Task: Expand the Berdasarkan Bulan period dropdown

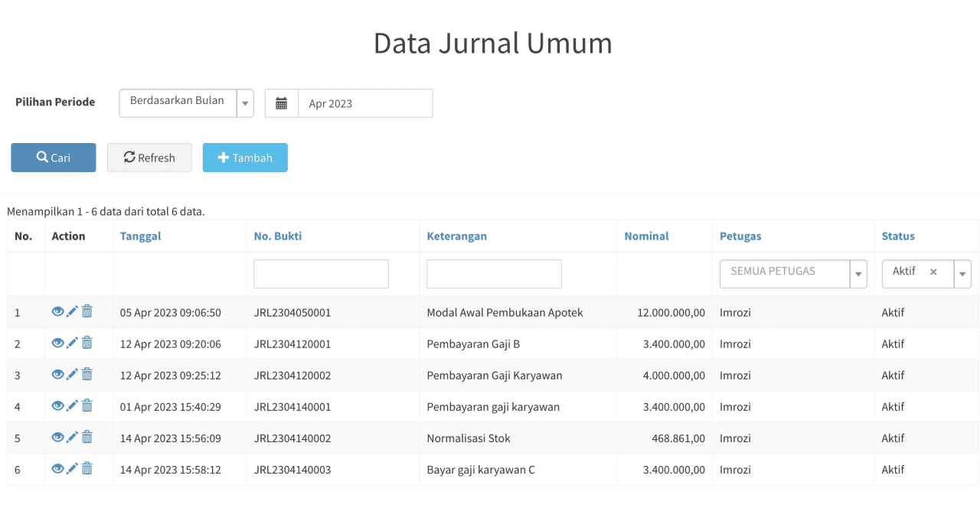Action: 245,103
